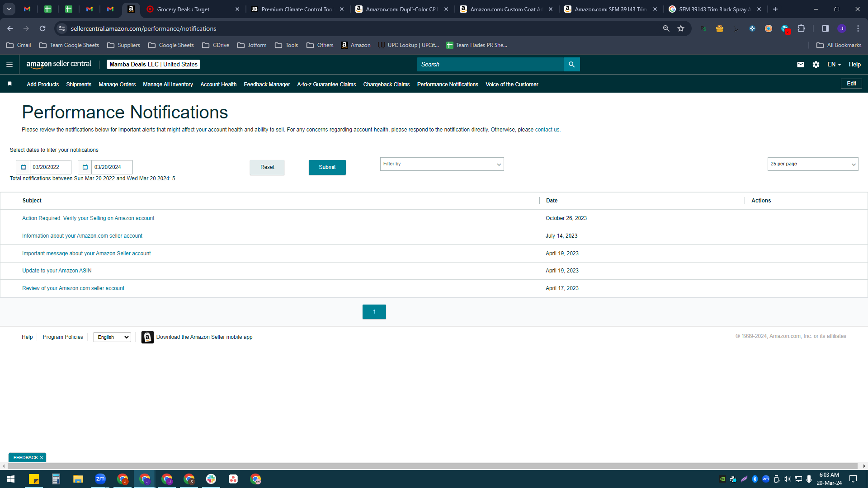
Task: Open Add Products in the nav bar
Action: tap(42, 84)
